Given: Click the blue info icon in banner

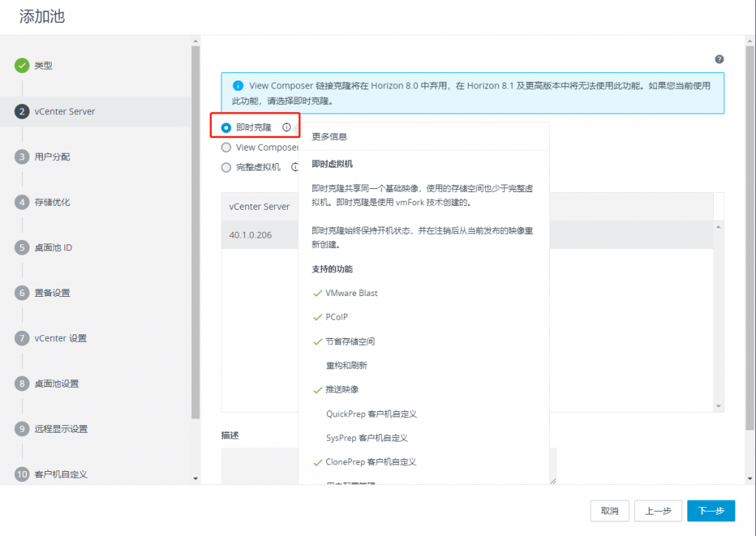Looking at the screenshot, I should pos(238,86).
